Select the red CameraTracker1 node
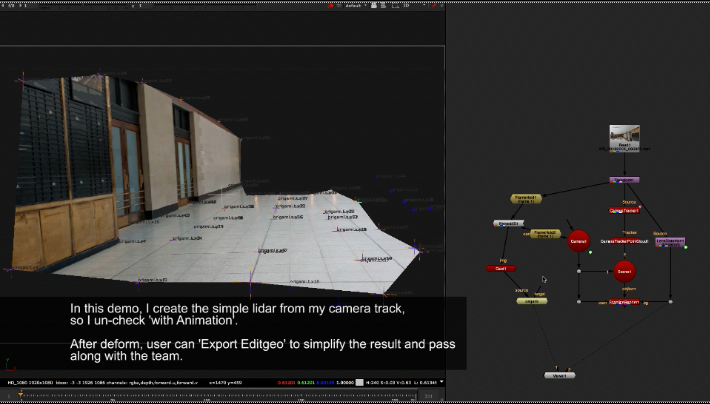The height and width of the screenshot is (404, 710). [x=624, y=210]
